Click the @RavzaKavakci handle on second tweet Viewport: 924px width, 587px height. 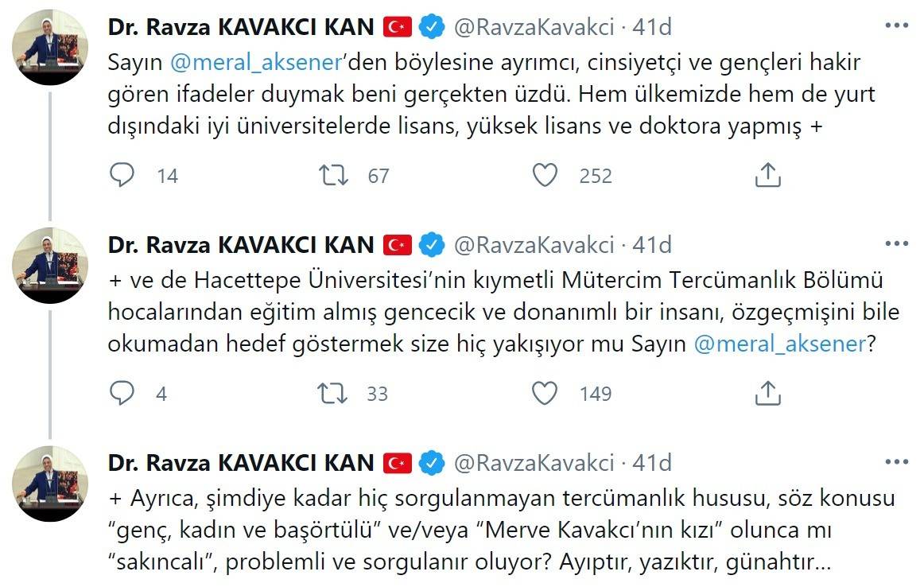[534, 244]
